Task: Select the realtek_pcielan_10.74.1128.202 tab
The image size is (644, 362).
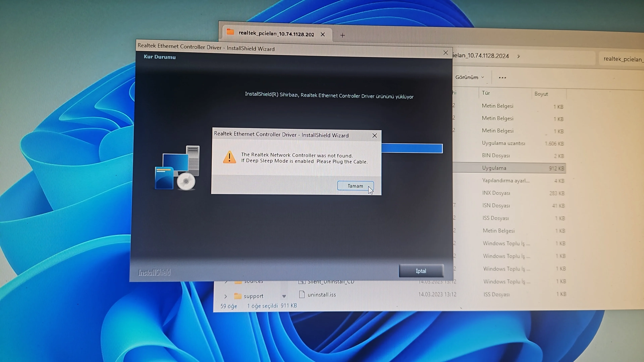Action: pyautogui.click(x=276, y=34)
